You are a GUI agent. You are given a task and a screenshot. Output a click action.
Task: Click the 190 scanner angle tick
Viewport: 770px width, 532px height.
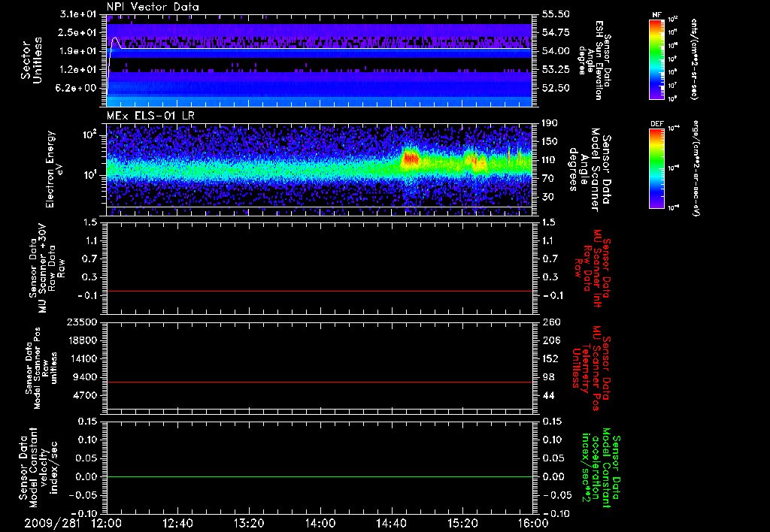pos(550,123)
